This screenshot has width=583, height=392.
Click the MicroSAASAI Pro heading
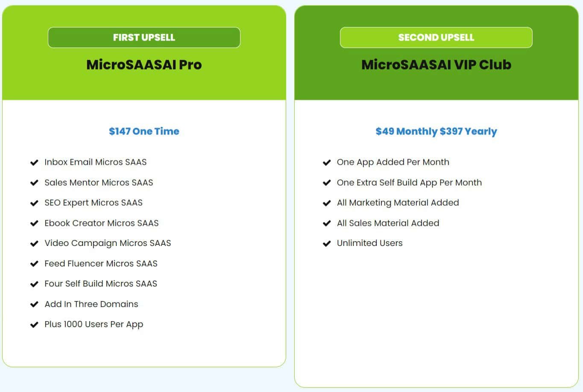[x=144, y=64]
